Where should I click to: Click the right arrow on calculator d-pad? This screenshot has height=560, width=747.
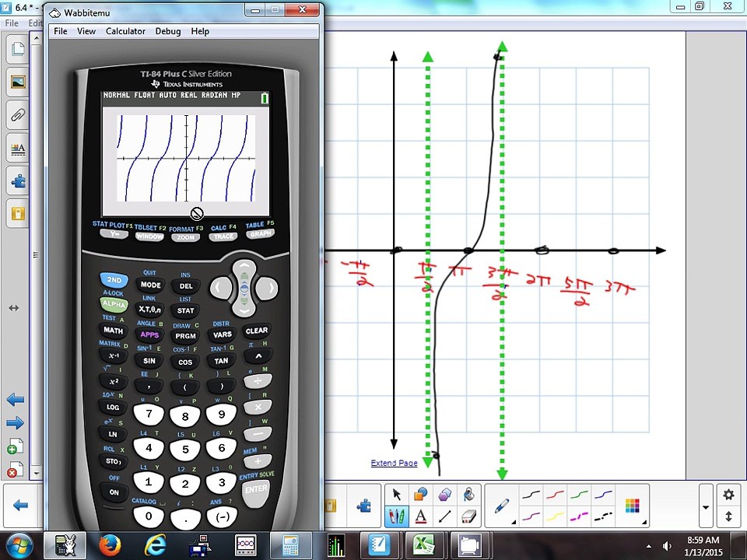coord(268,288)
